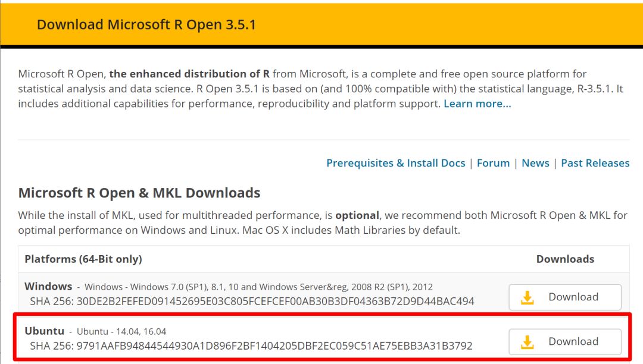Screen dimensions: 643x364
Task: Click the download arrow icon for Windows
Action: [x=527, y=297]
